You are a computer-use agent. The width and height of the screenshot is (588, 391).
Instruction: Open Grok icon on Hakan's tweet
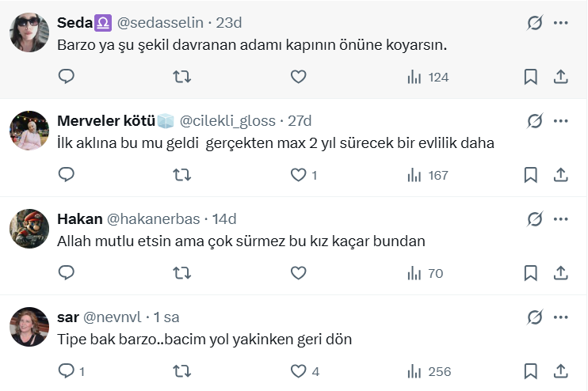point(534,219)
